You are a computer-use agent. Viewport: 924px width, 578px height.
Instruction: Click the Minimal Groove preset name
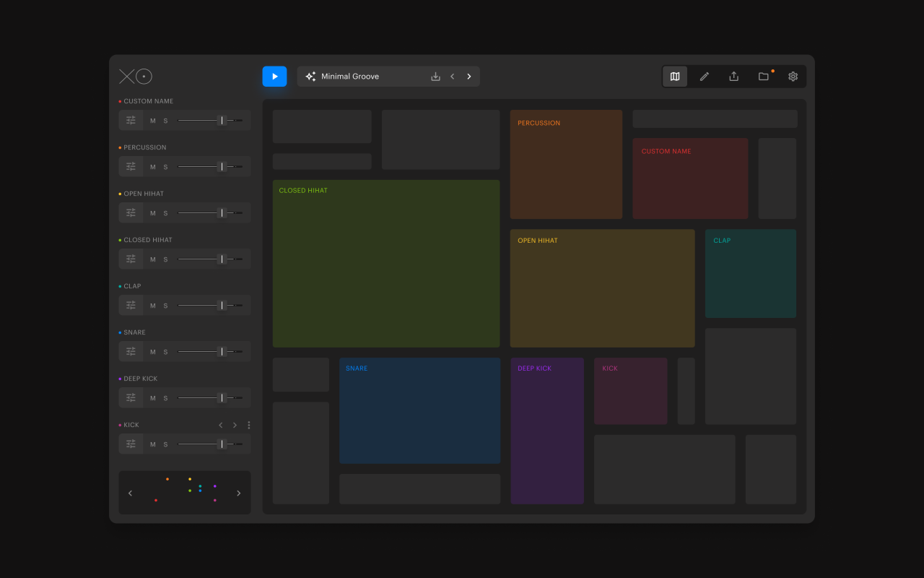(350, 77)
